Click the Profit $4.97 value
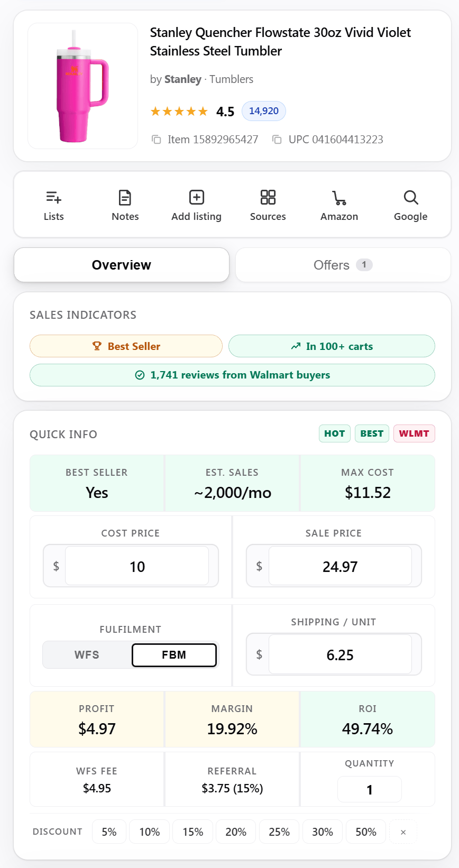Screen dimensions: 459x868 [97, 729]
